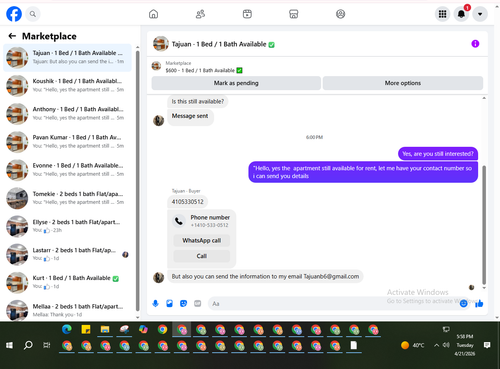Record a voice clip with microphone icon
Image resolution: width=500 pixels, height=369 pixels.
(155, 303)
